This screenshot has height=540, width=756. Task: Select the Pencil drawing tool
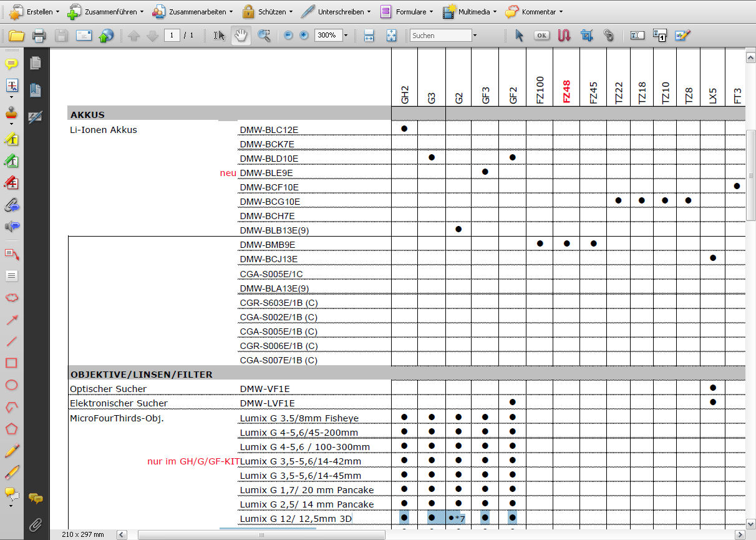(11, 451)
